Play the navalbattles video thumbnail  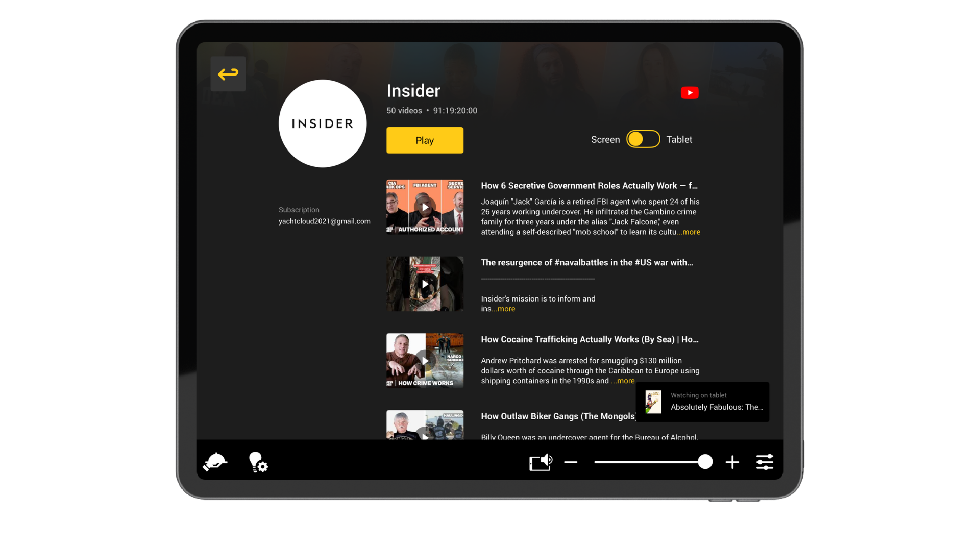(425, 284)
